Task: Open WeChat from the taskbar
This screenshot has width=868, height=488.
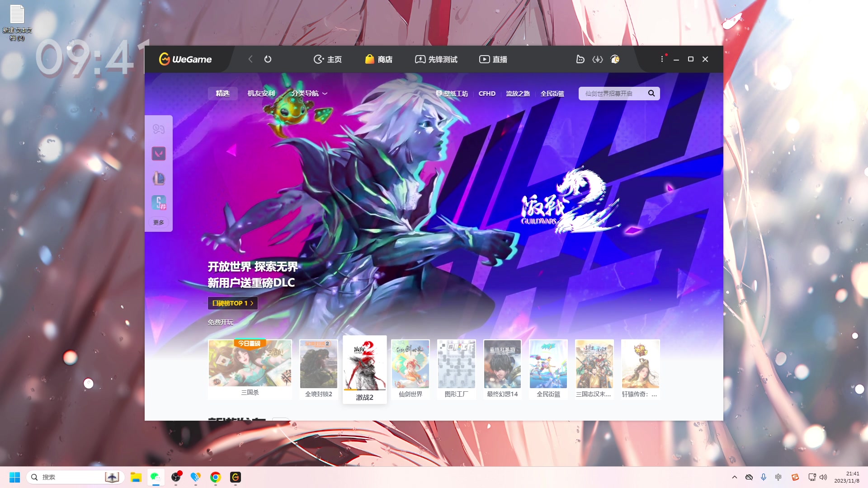Action: point(156,477)
